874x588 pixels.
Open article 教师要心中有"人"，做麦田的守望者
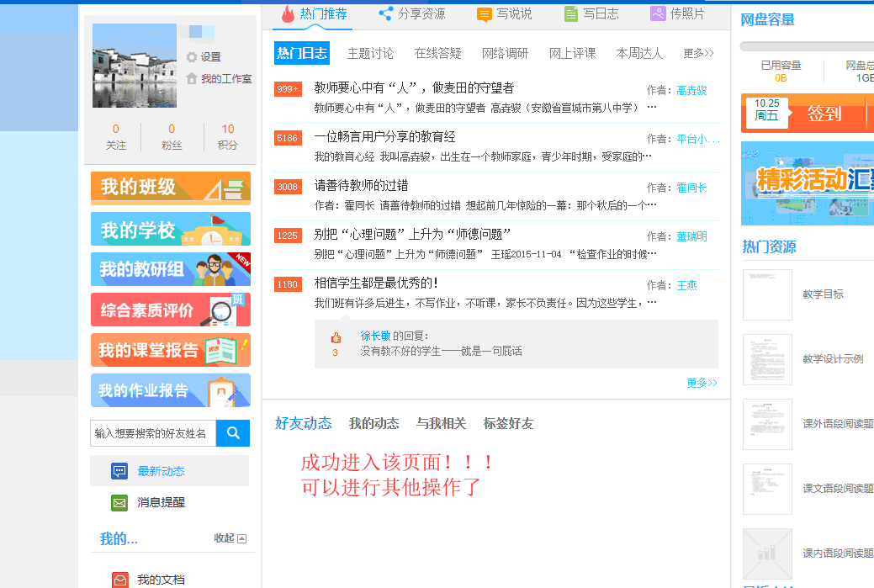pyautogui.click(x=414, y=87)
